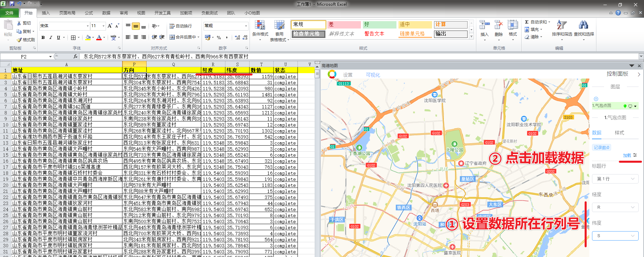Screen dimensions: 644x257
Task: Click the Delete cells (删除) icon
Action: (498, 25)
